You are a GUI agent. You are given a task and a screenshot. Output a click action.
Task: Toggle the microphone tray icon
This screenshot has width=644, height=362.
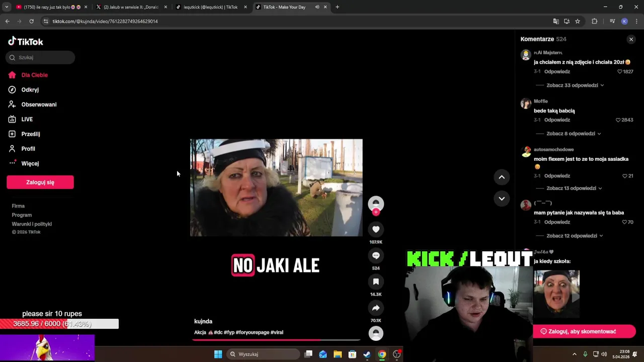click(x=585, y=354)
